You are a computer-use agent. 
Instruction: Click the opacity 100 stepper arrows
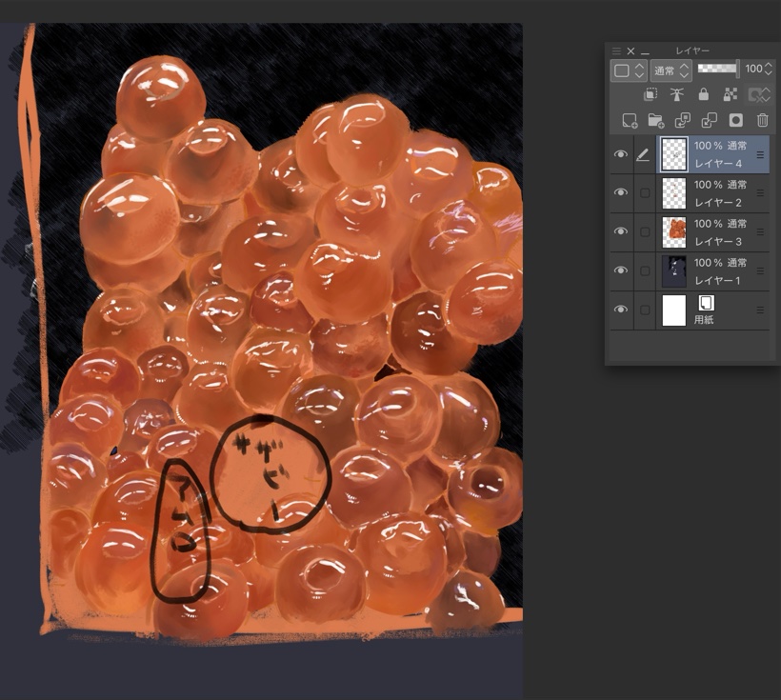(x=769, y=70)
